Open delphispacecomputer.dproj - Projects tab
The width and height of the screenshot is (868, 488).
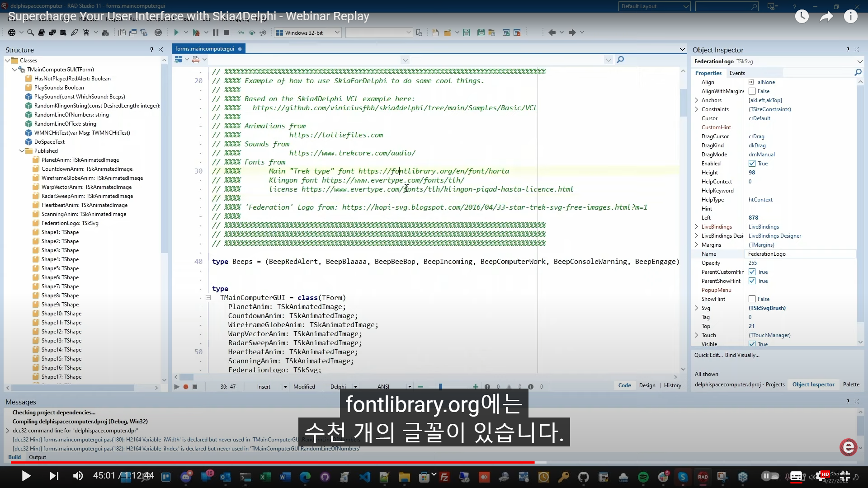click(740, 385)
